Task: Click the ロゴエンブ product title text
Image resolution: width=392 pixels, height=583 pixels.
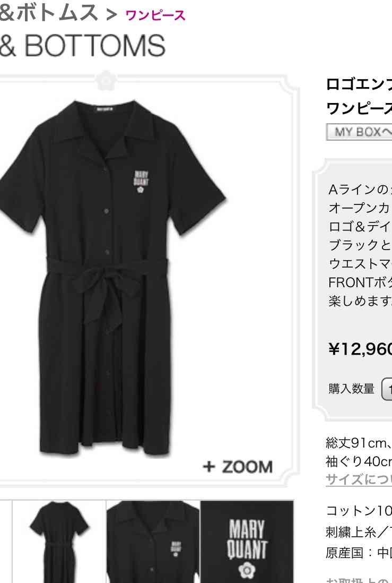Action: [x=359, y=84]
